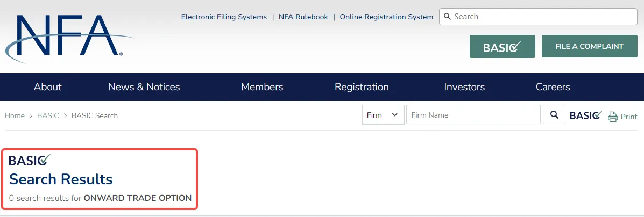Open the NFA Rulebook link
Viewport: 644px width, 217px height.
[x=303, y=17]
